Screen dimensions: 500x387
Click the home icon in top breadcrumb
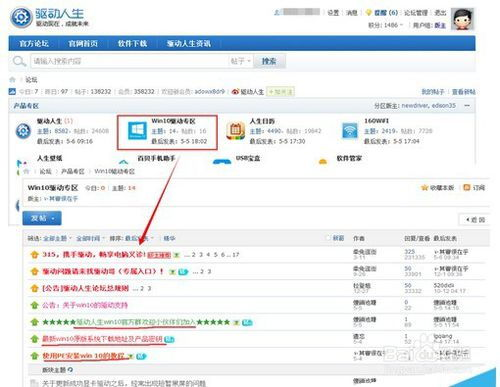click(x=12, y=79)
